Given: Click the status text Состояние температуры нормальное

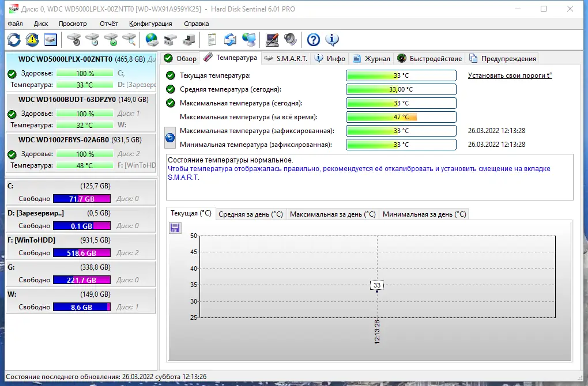Looking at the screenshot, I should [x=230, y=160].
